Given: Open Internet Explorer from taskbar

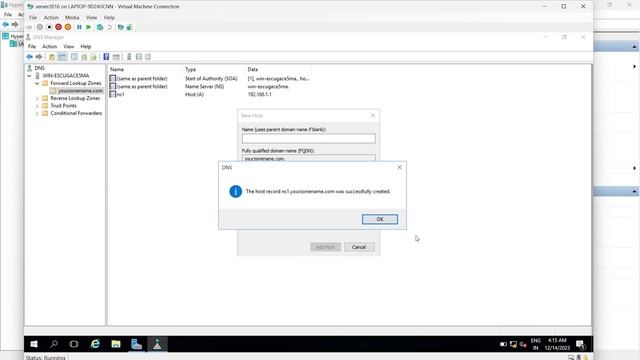Looking at the screenshot, I should tap(95, 344).
